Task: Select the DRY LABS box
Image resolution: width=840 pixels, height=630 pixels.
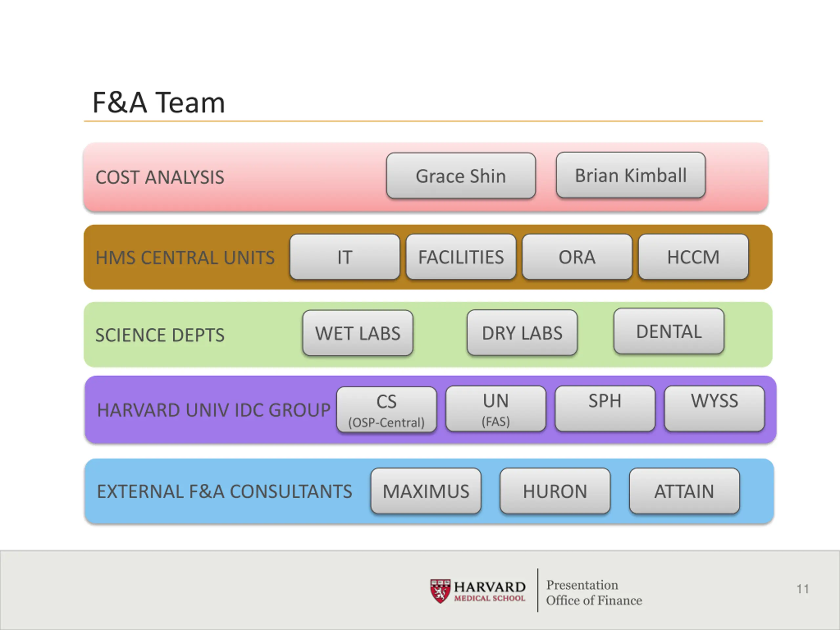Action: click(522, 333)
